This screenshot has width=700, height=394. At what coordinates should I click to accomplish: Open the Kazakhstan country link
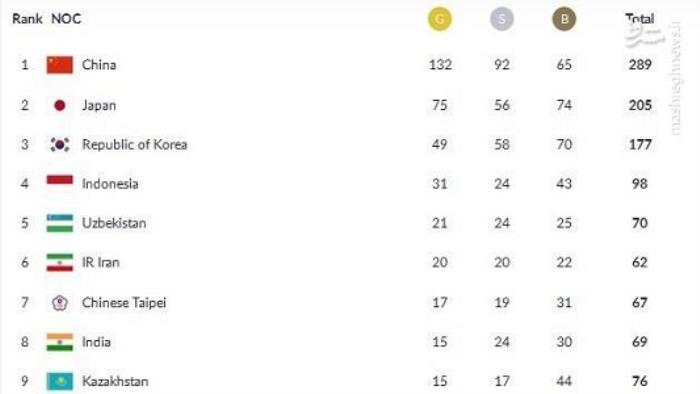click(x=115, y=382)
